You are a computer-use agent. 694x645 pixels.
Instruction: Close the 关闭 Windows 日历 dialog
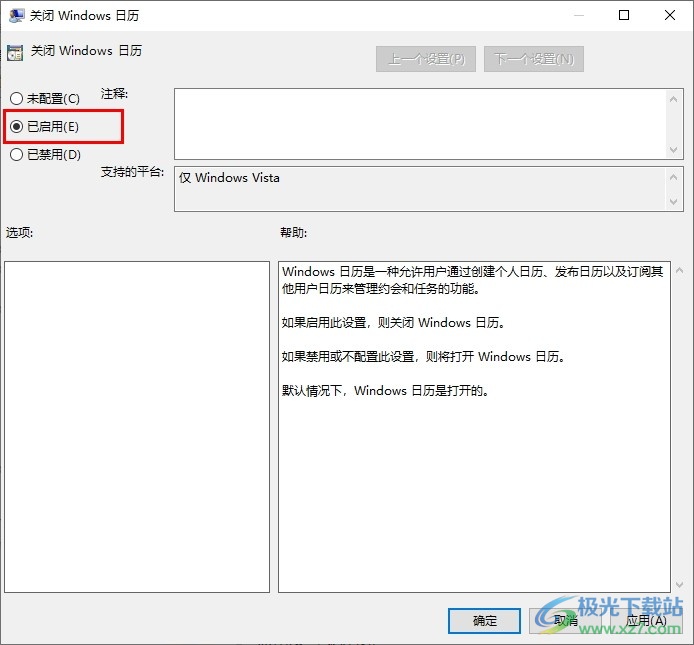coord(670,15)
